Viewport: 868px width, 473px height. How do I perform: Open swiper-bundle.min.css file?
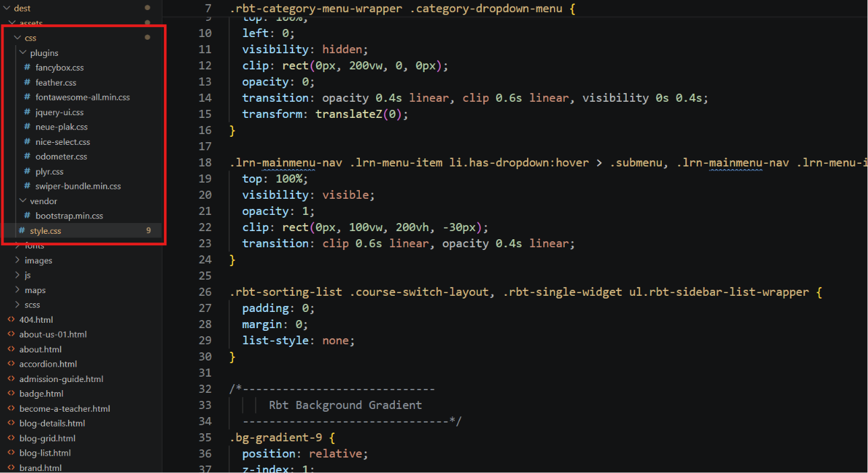(x=78, y=186)
